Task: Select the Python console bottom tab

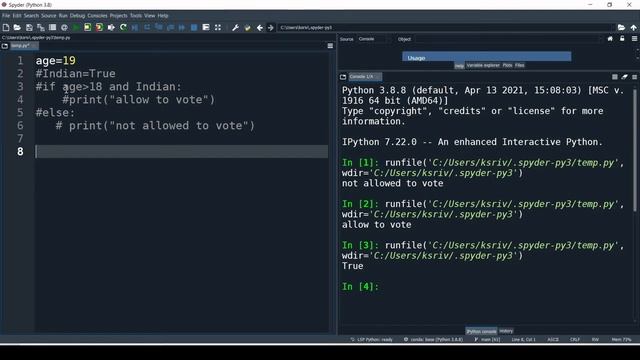Action: (x=481, y=331)
